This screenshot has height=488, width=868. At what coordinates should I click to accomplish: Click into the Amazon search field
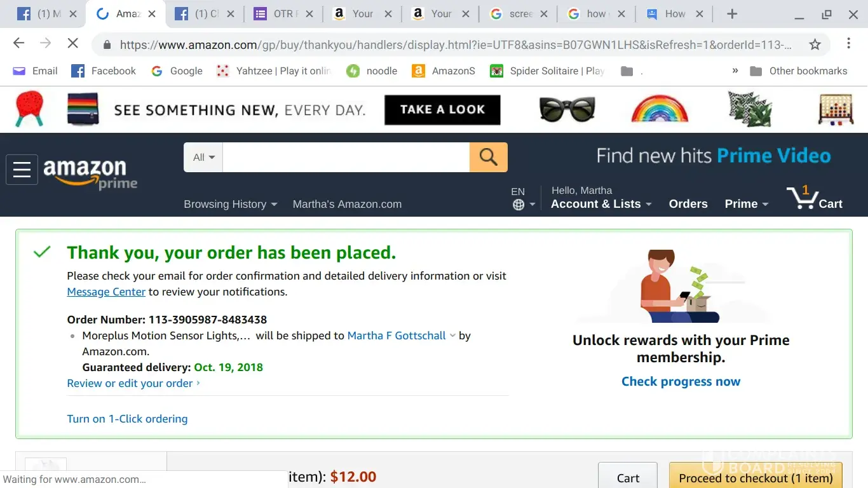pyautogui.click(x=346, y=157)
